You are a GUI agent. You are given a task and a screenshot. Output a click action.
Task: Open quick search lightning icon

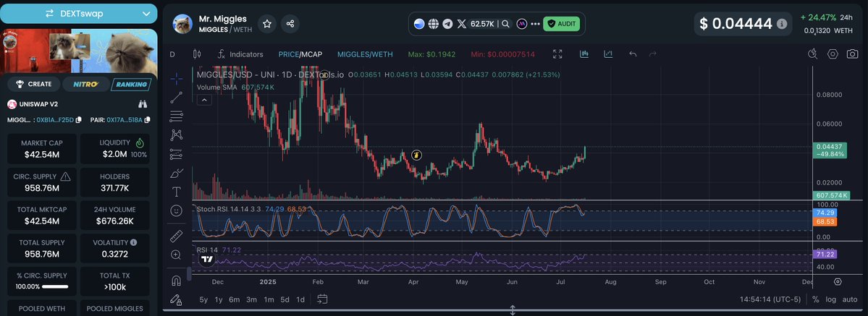pos(813,54)
